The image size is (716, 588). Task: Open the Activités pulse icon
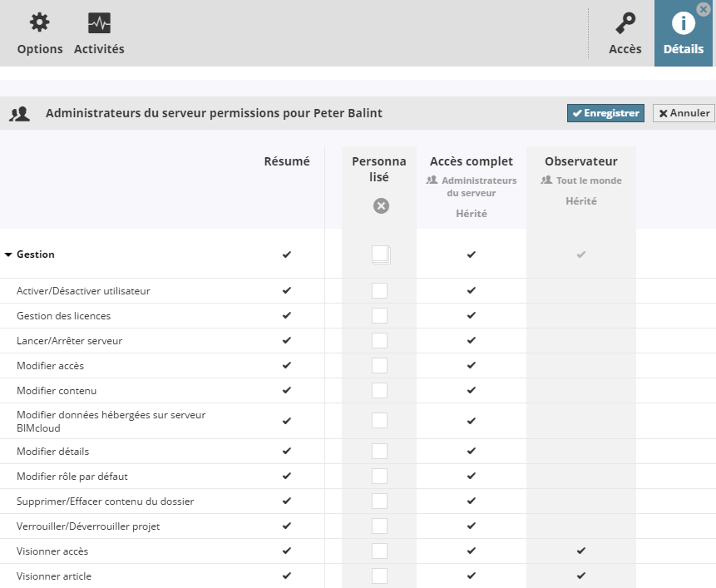tap(99, 23)
